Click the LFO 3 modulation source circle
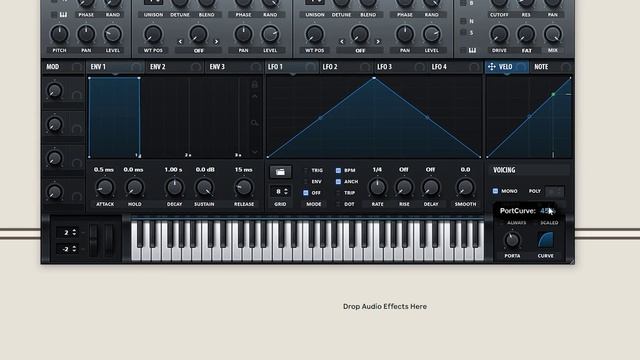640x360 pixels. [x=420, y=67]
